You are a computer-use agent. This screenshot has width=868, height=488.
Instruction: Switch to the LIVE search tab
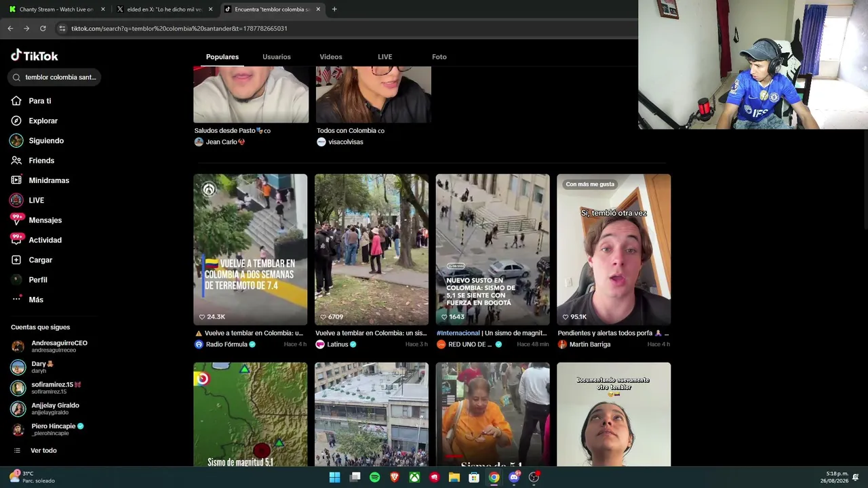pyautogui.click(x=385, y=57)
